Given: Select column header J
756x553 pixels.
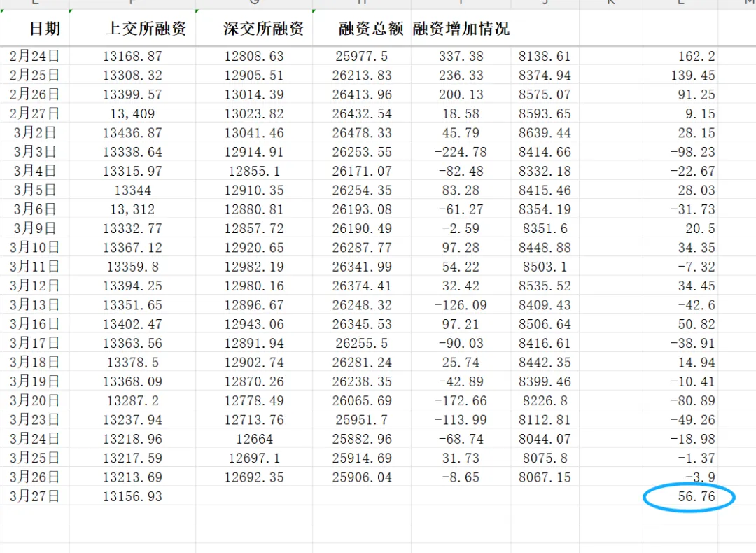Looking at the screenshot, I should (544, 3).
